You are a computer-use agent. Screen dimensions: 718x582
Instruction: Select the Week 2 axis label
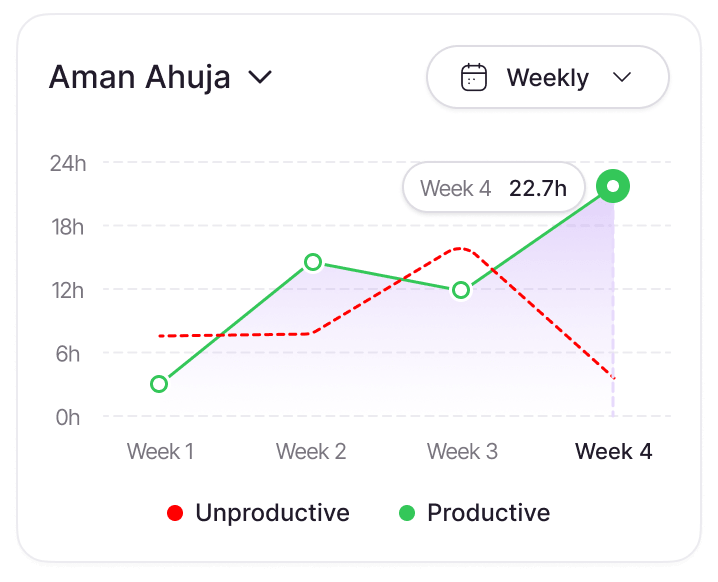pyautogui.click(x=311, y=451)
